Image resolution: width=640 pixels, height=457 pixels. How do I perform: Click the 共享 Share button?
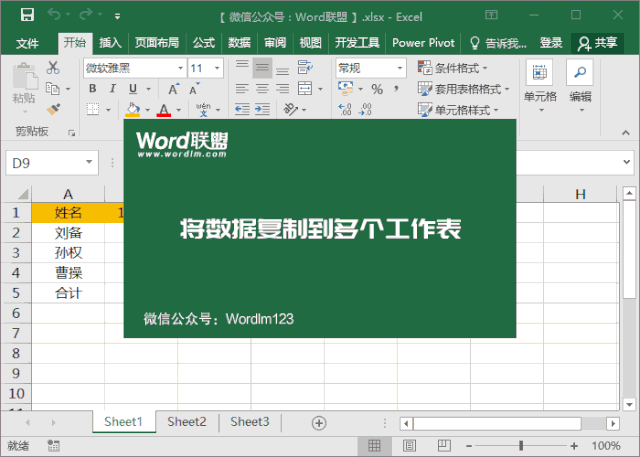pos(597,43)
